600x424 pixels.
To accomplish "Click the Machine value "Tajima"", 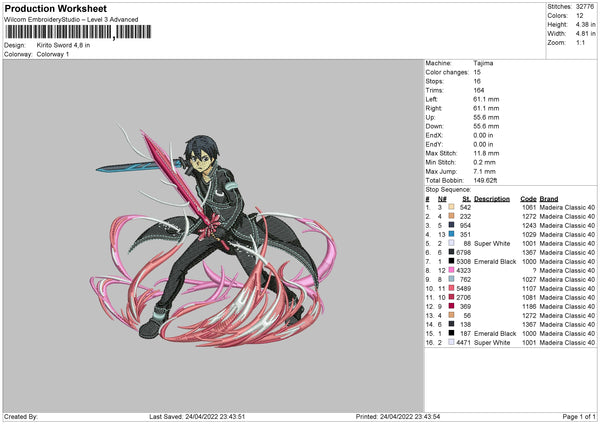I will (483, 63).
